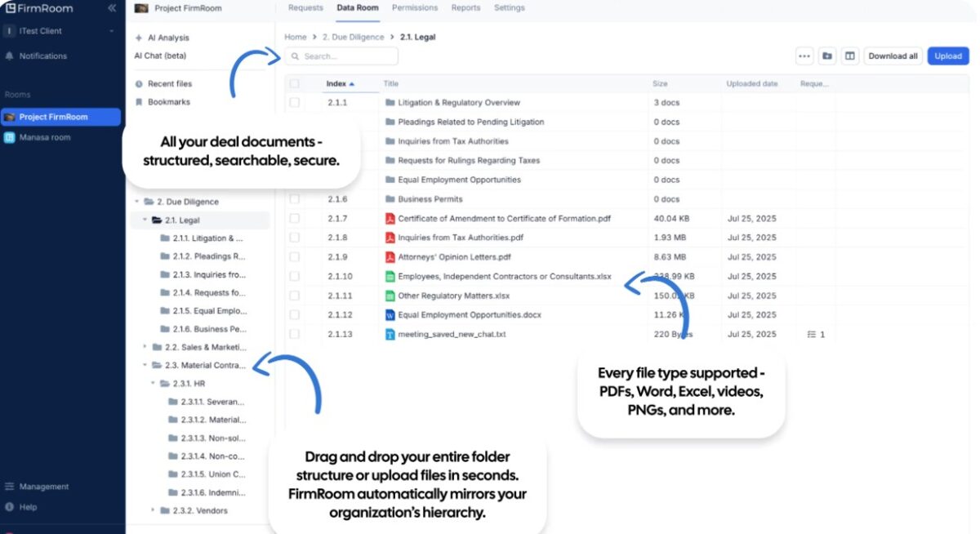Click the AI Analysis sparkle icon
Image resolution: width=980 pixels, height=534 pixels.
(140, 38)
